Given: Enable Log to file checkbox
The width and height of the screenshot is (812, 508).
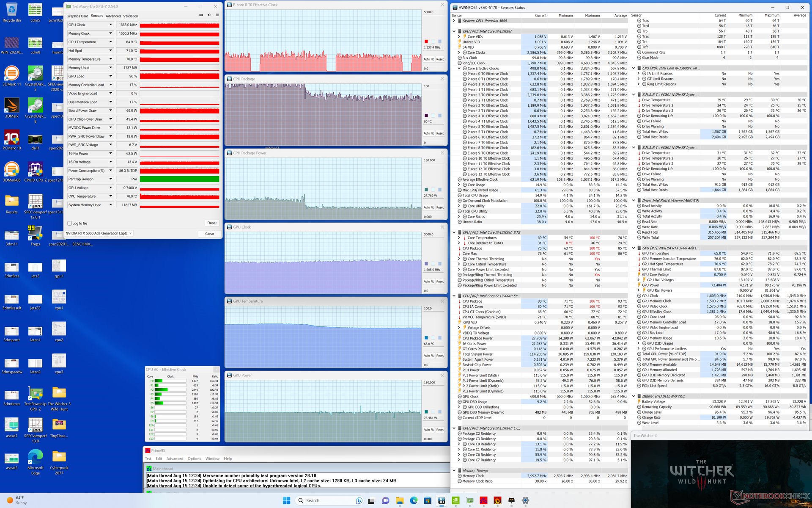Looking at the screenshot, I should (x=70, y=223).
